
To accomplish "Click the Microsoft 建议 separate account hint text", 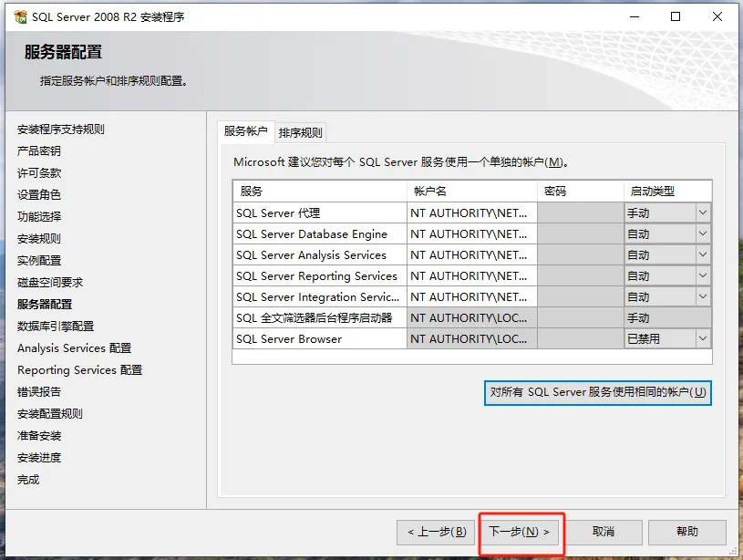I will [401, 162].
